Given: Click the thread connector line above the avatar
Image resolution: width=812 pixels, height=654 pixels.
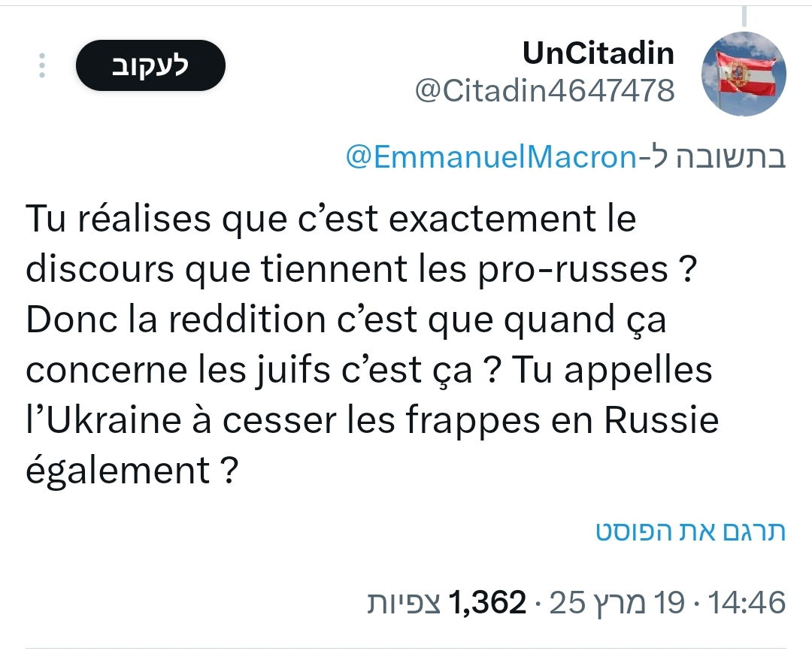Looking at the screenshot, I should click(x=743, y=17).
